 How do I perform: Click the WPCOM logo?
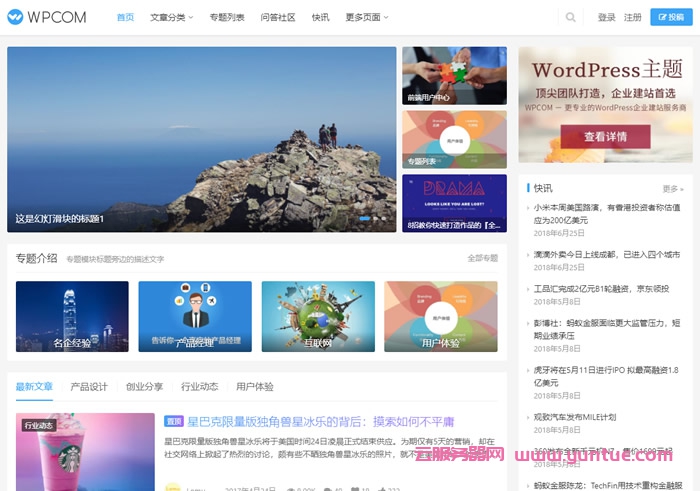click(47, 17)
